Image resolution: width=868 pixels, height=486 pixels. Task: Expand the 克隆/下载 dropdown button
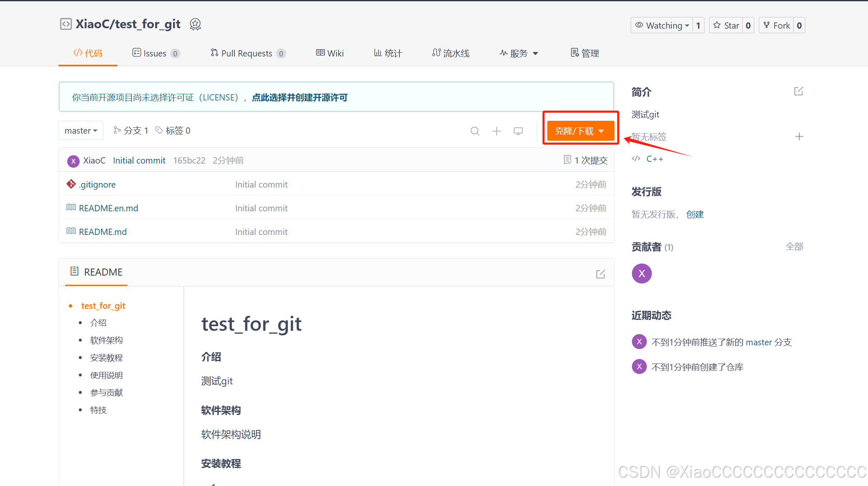coord(580,131)
